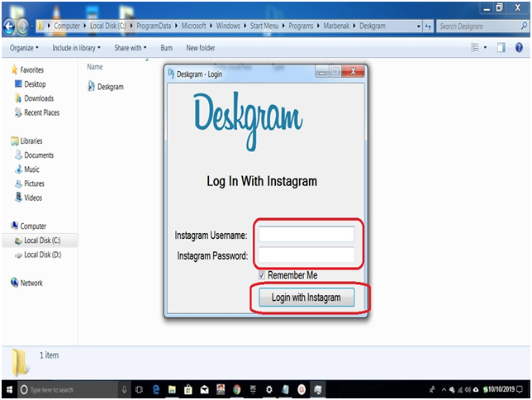
Task: Open the Windows Start button
Action: click(9, 389)
